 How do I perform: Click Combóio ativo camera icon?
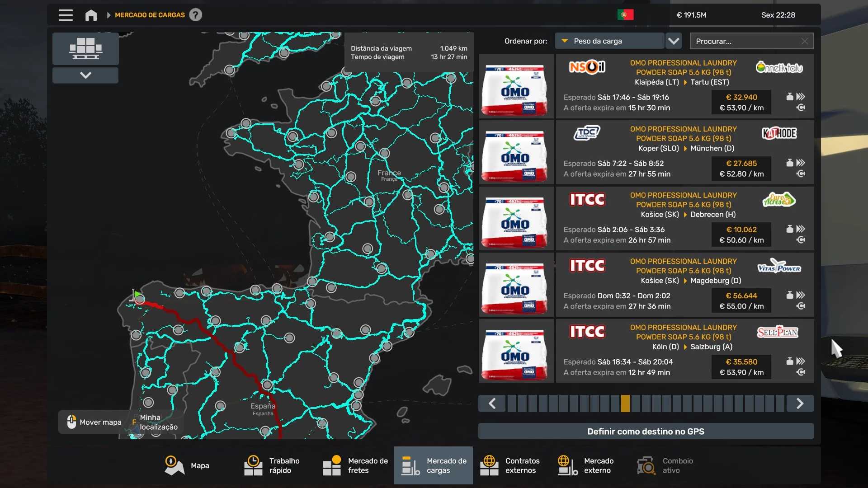coord(646,465)
